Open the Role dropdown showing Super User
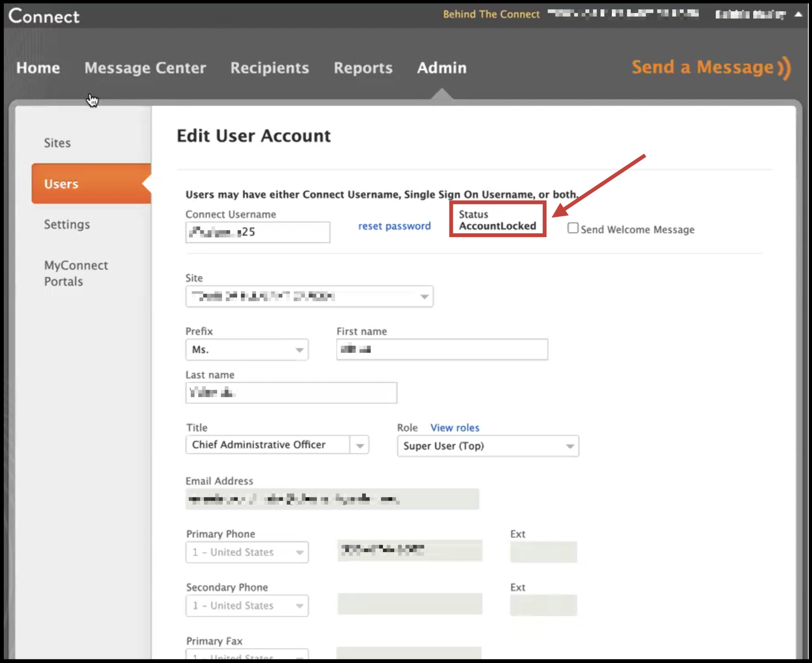The width and height of the screenshot is (812, 663). coord(569,446)
